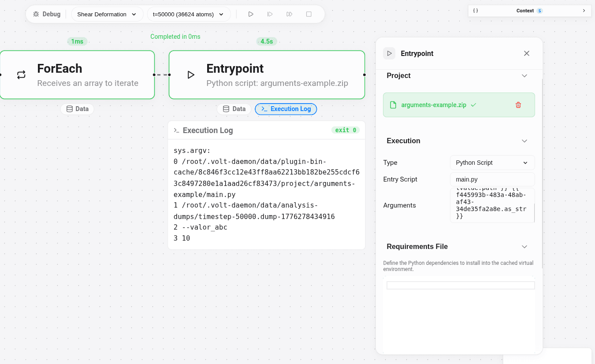
Task: Click the file icon beside arguments-example.zip
Action: (x=393, y=105)
